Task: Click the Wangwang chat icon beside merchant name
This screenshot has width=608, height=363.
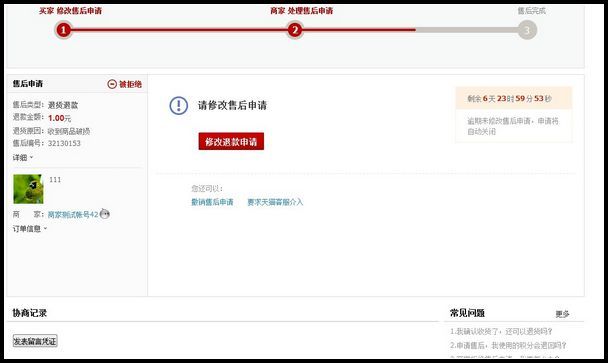Action: (x=105, y=213)
